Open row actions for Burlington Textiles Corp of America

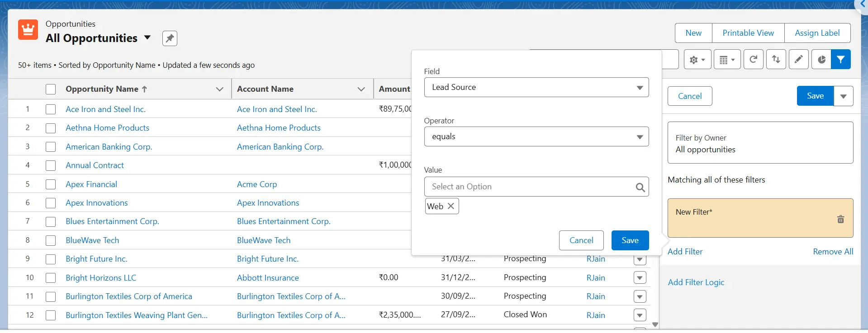pyautogui.click(x=640, y=296)
